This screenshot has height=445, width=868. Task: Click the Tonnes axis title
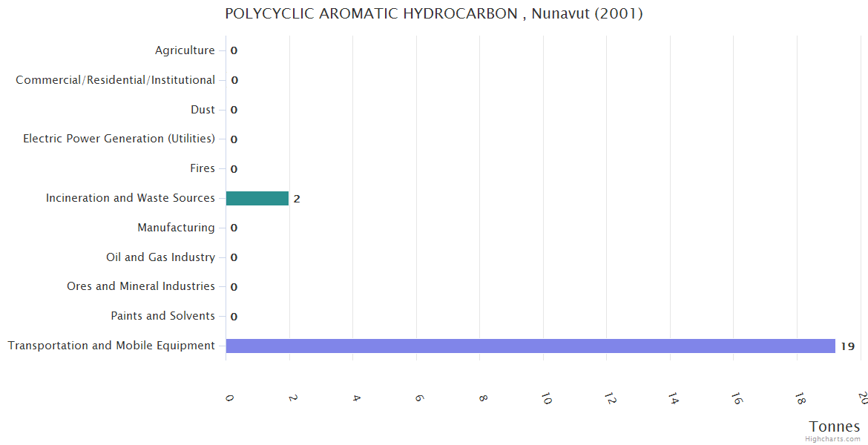[x=835, y=426]
